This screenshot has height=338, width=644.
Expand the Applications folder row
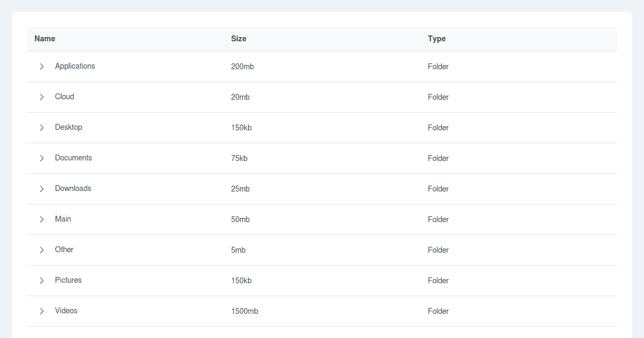42,67
